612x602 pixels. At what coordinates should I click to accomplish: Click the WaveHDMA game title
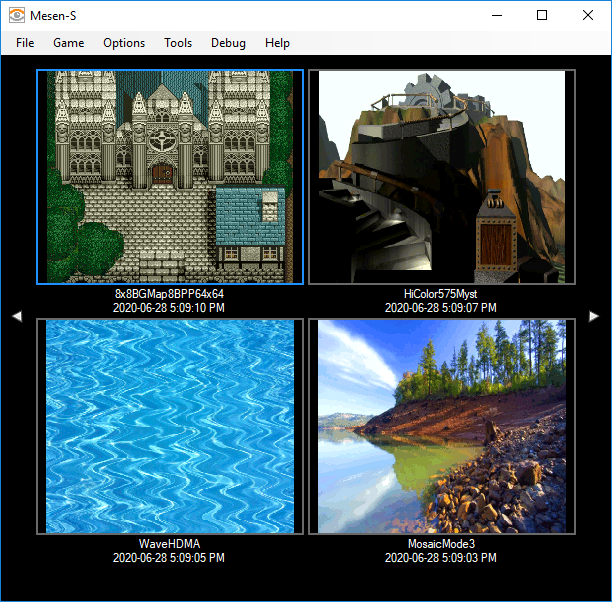(x=169, y=544)
